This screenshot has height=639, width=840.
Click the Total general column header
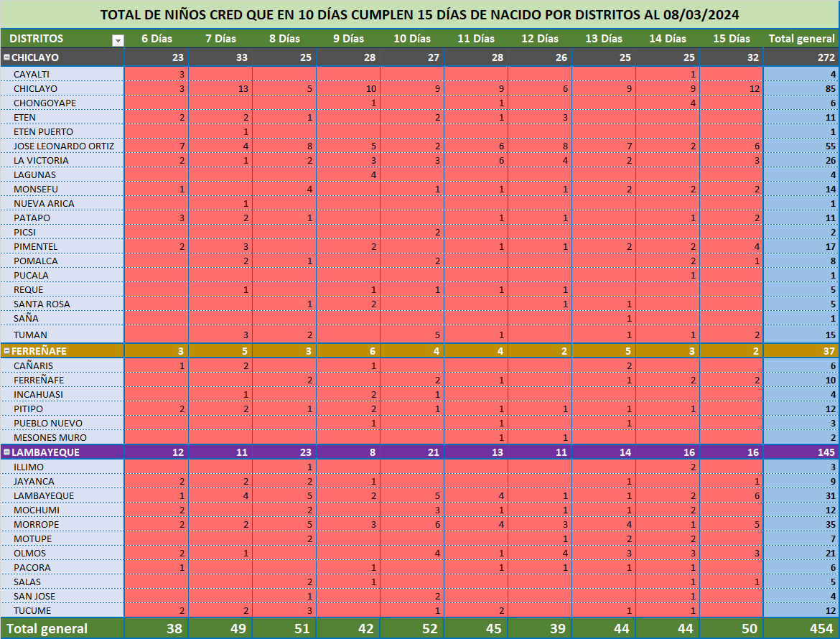(x=801, y=39)
